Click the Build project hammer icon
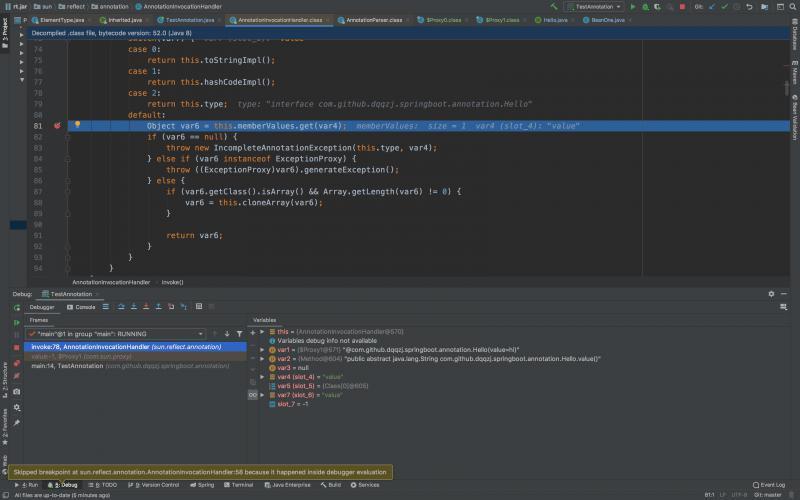Viewport: 800px width, 500px height. tap(552, 6)
